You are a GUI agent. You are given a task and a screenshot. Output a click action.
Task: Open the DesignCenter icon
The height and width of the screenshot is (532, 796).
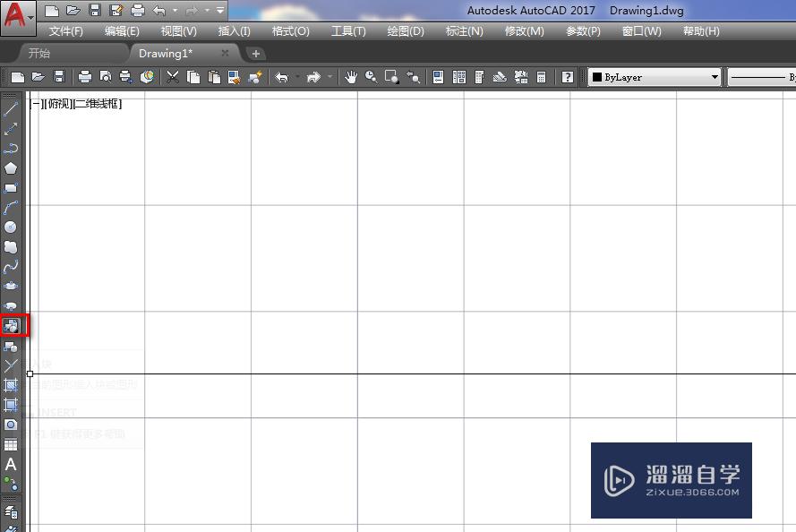tap(459, 77)
